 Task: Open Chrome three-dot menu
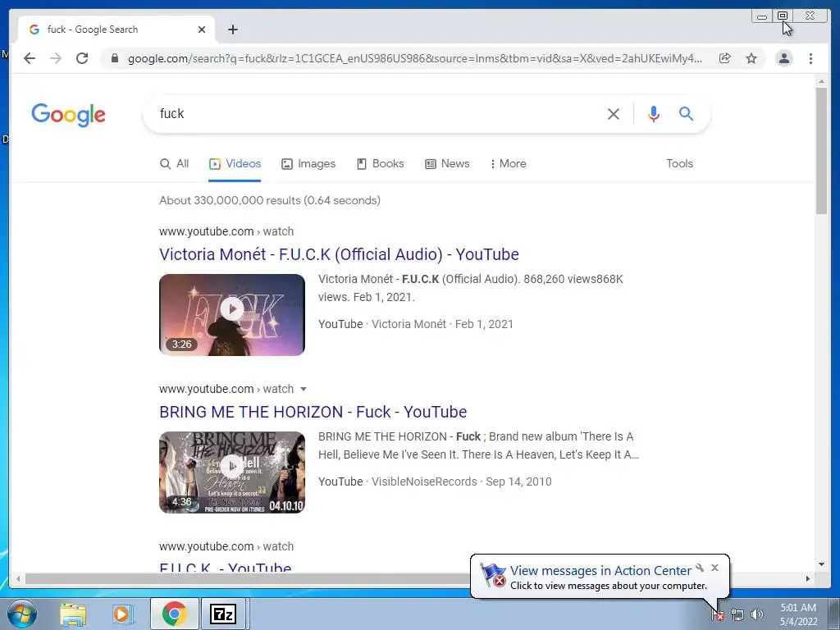[810, 58]
